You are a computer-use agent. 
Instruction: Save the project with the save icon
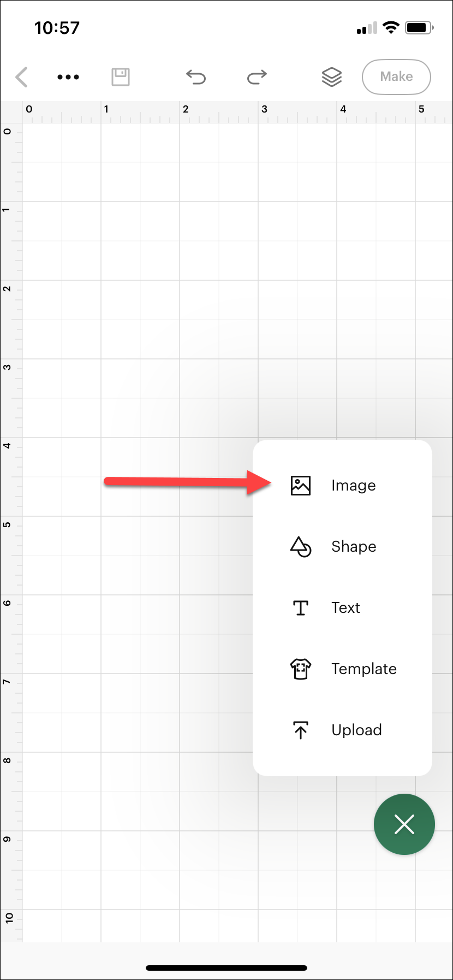pos(120,77)
